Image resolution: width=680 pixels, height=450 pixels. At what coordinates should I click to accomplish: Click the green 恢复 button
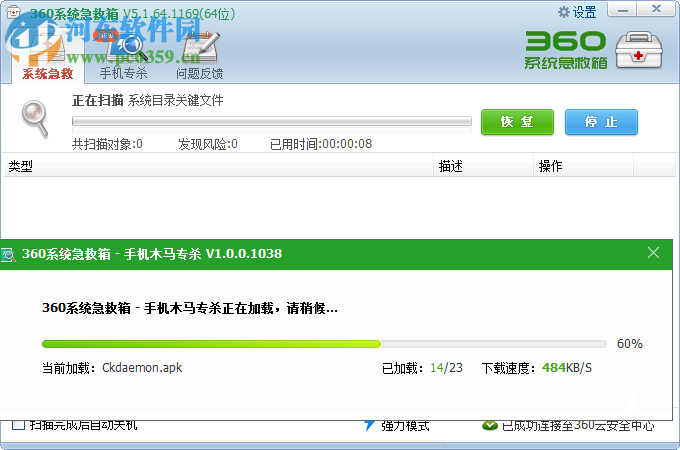pyautogui.click(x=517, y=122)
